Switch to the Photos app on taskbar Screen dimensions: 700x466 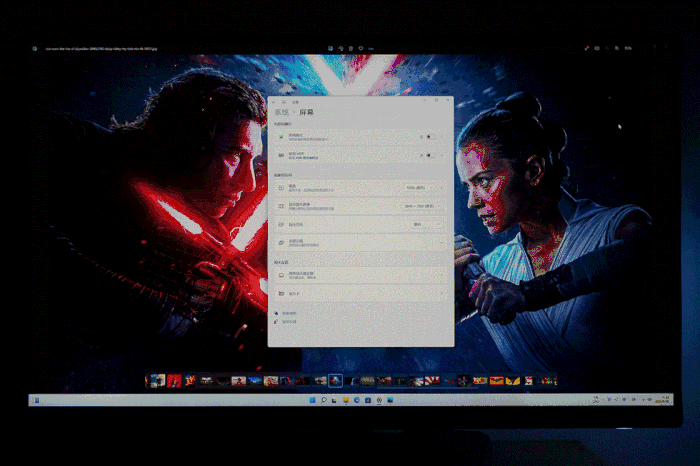coord(390,400)
